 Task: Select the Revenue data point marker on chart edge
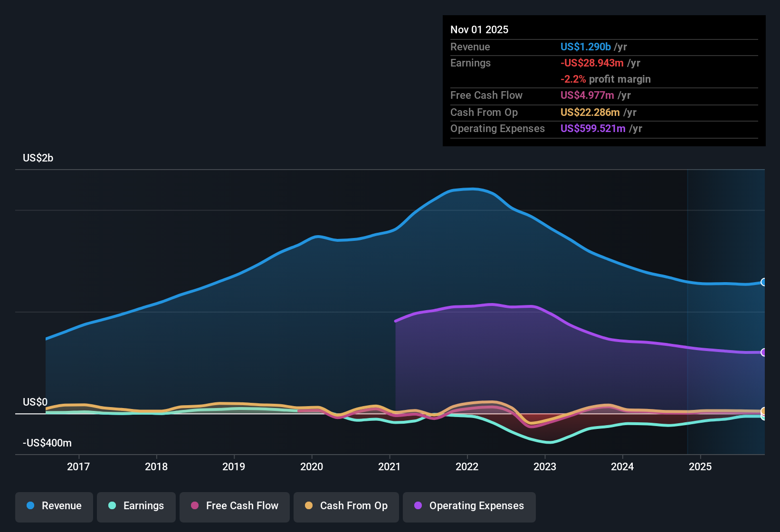[764, 282]
